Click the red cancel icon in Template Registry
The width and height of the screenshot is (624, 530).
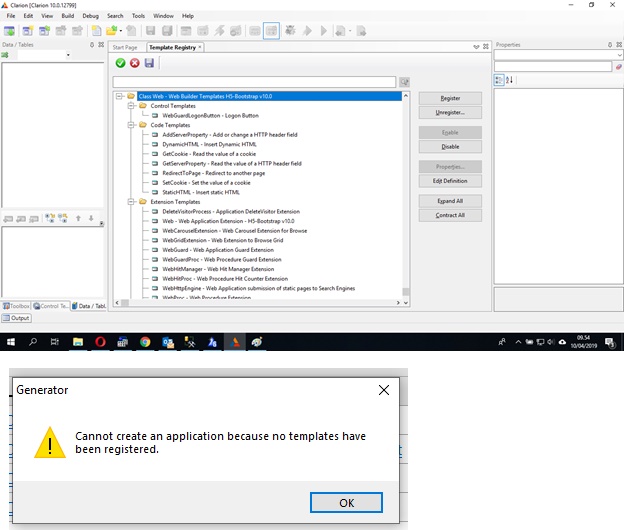[x=135, y=63]
